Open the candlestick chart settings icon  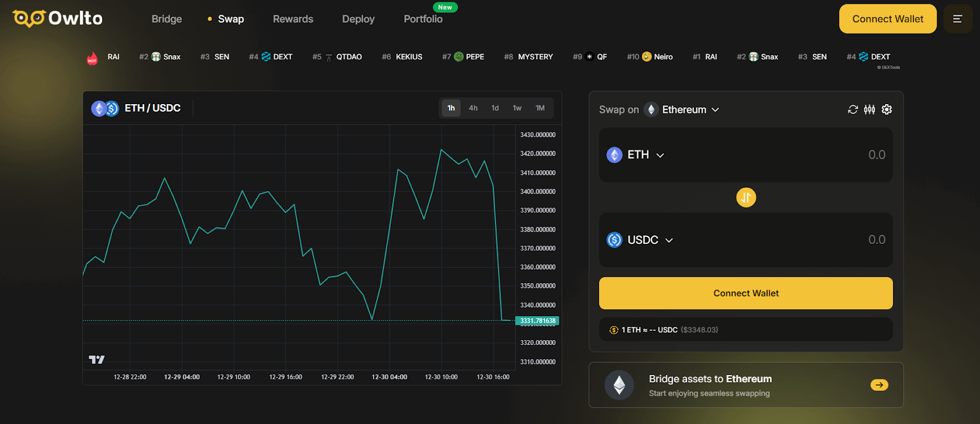click(870, 110)
